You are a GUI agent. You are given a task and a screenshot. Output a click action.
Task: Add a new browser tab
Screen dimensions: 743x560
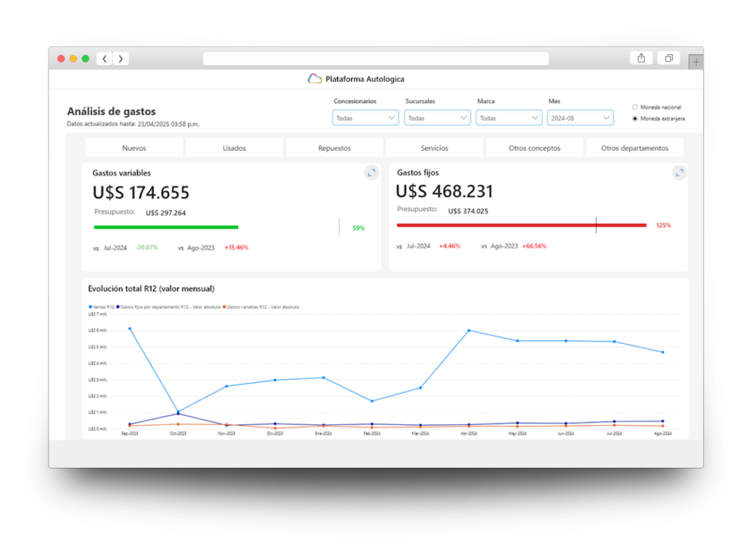tap(696, 62)
